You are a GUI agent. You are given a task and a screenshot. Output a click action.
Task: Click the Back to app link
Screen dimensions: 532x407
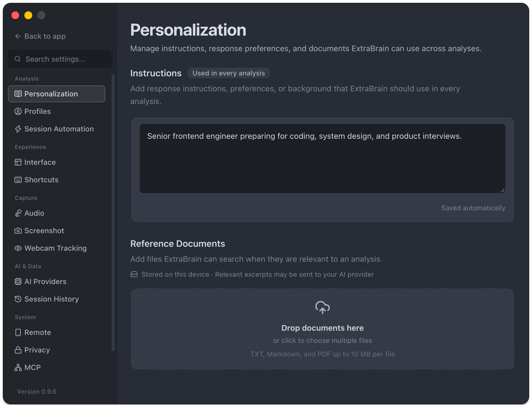pos(40,36)
